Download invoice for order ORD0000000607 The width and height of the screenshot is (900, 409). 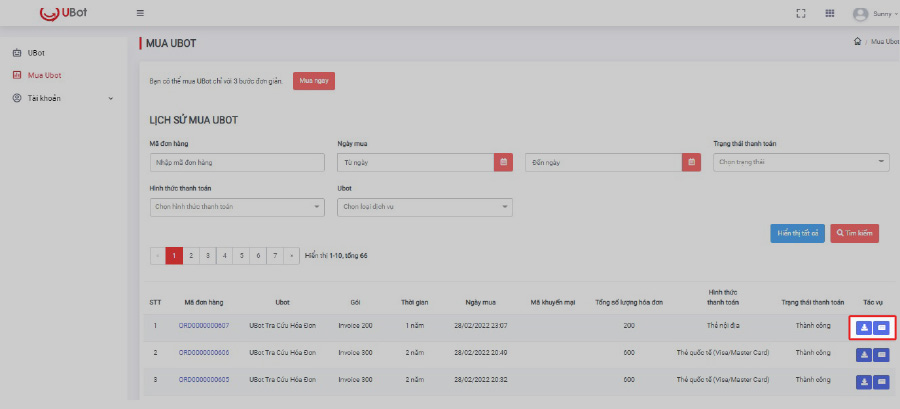point(863,328)
